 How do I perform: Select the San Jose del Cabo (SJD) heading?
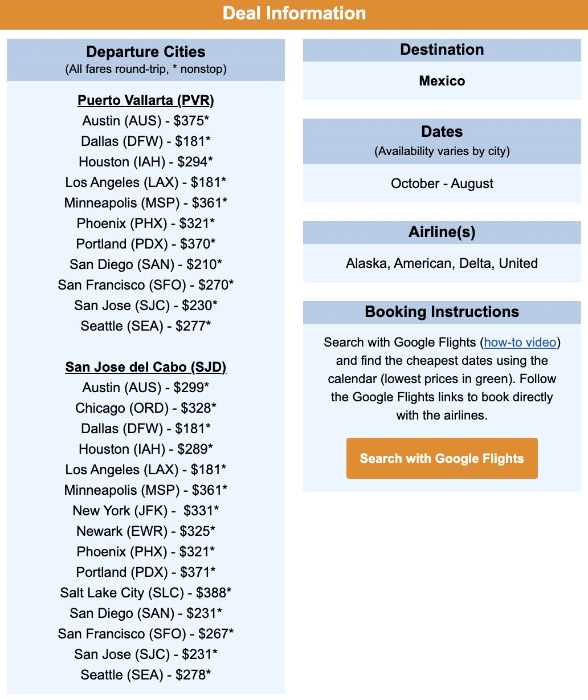pyautogui.click(x=146, y=367)
